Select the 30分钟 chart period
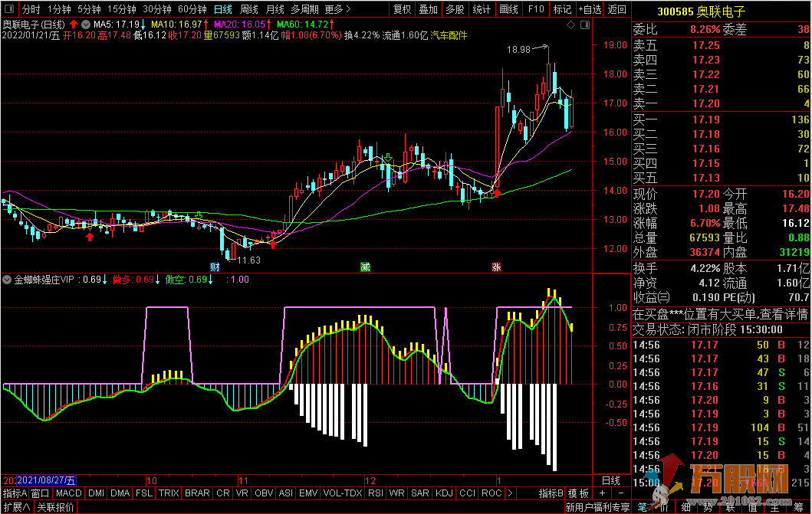Viewport: 812px width, 514px height. pyautogui.click(x=157, y=9)
